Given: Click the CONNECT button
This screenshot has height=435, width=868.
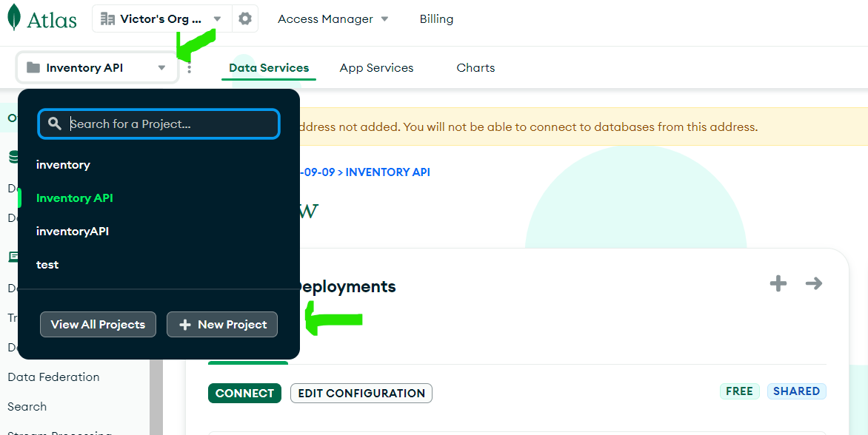Looking at the screenshot, I should (x=244, y=393).
